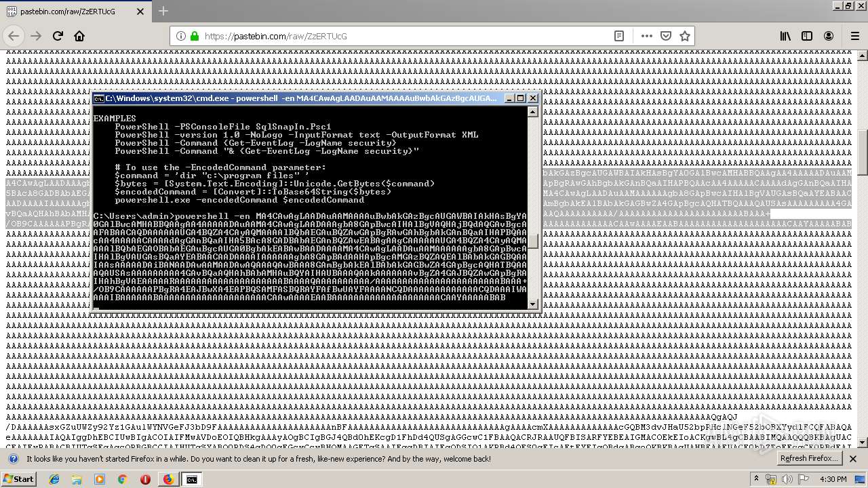Open Windows Explorer from taskbar
This screenshot has height=488, width=868.
coord(77,479)
